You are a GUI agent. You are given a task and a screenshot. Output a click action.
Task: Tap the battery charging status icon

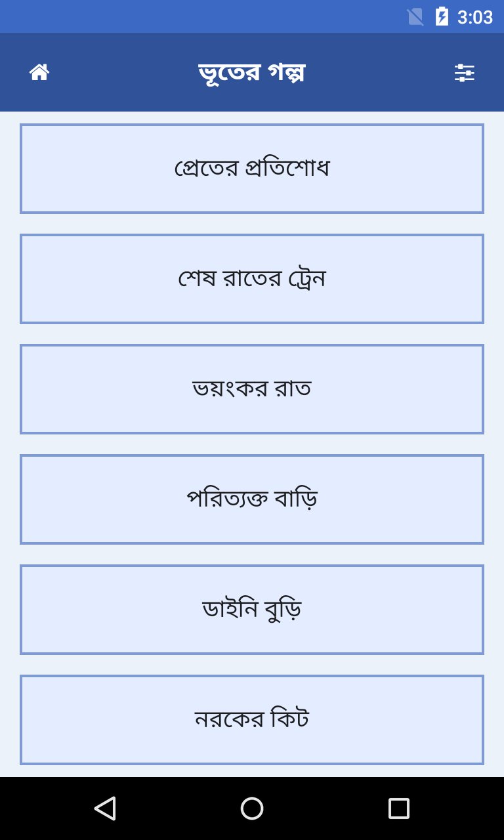442,16
